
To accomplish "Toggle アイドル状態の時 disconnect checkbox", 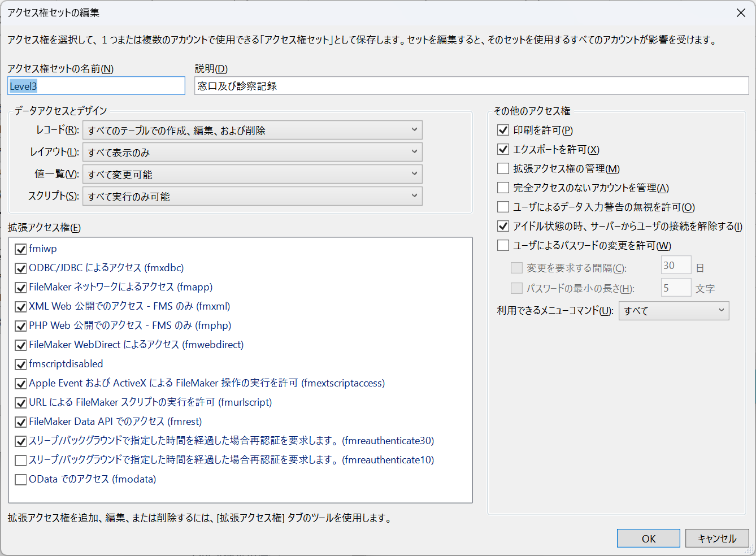I will click(x=503, y=226).
